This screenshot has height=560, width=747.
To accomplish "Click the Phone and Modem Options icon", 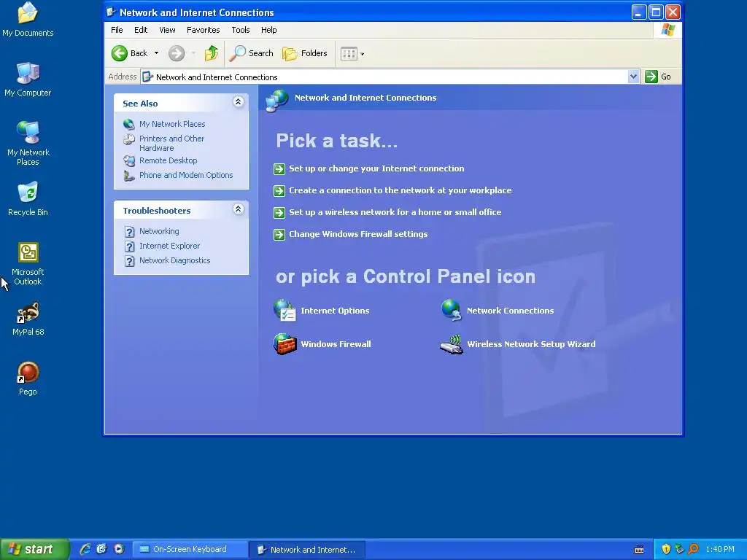I will [129, 176].
